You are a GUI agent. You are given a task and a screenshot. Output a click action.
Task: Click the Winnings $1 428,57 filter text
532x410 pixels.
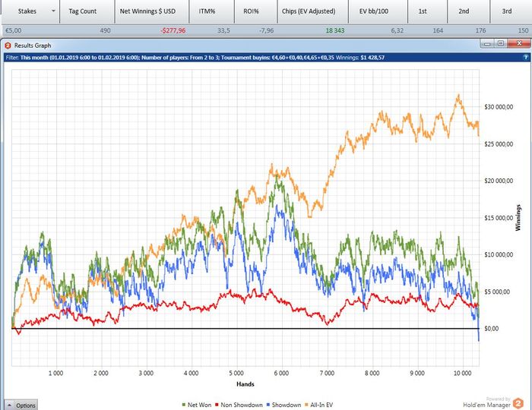click(360, 58)
